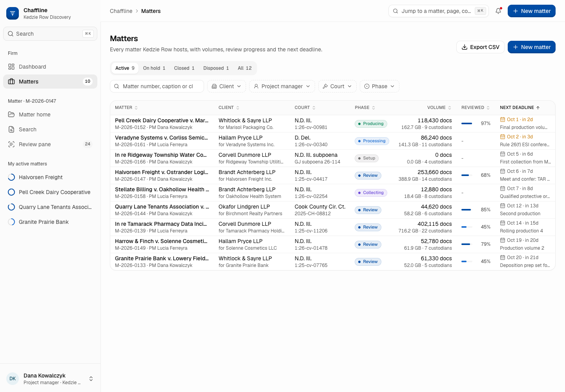The width and height of the screenshot is (565, 392).
Task: Open the Court filter dropdown
Action: click(337, 86)
